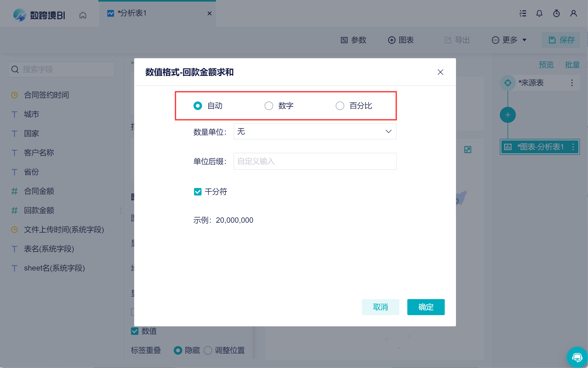Open three-dot menu of 图表-分析表1
Viewport: 588px width, 368px height.
[x=573, y=147]
